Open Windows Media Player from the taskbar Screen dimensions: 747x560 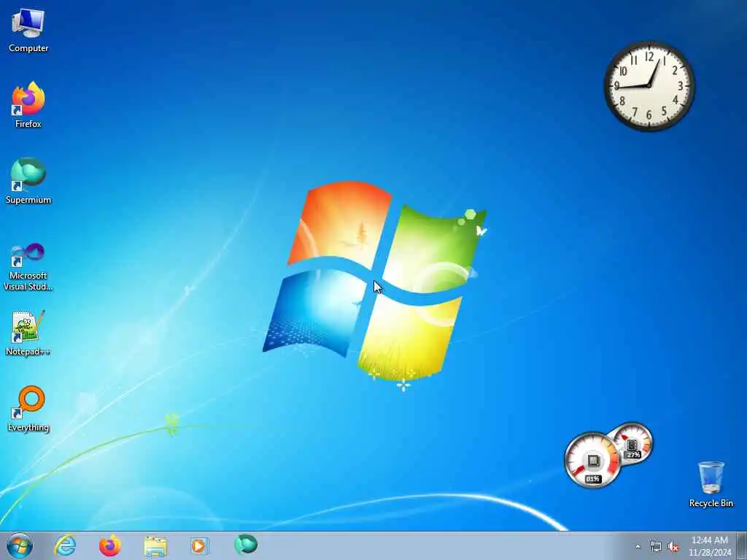199,545
